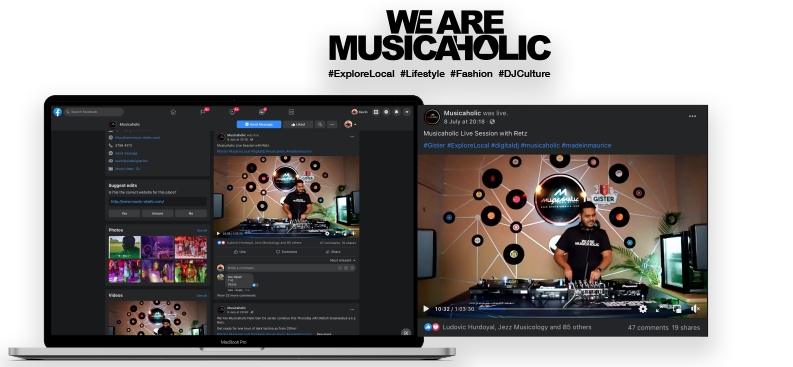The image size is (793, 367).
Task: Open the page more options ellipsis button
Action: 332,124
